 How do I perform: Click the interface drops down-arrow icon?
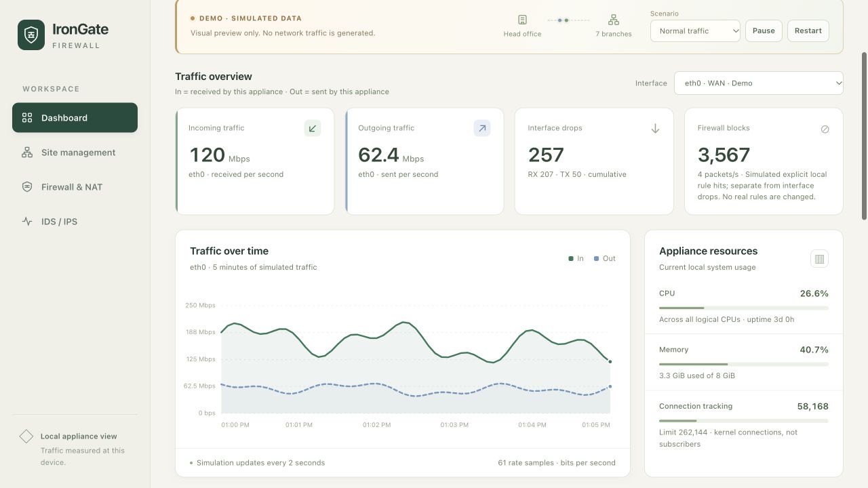click(655, 129)
